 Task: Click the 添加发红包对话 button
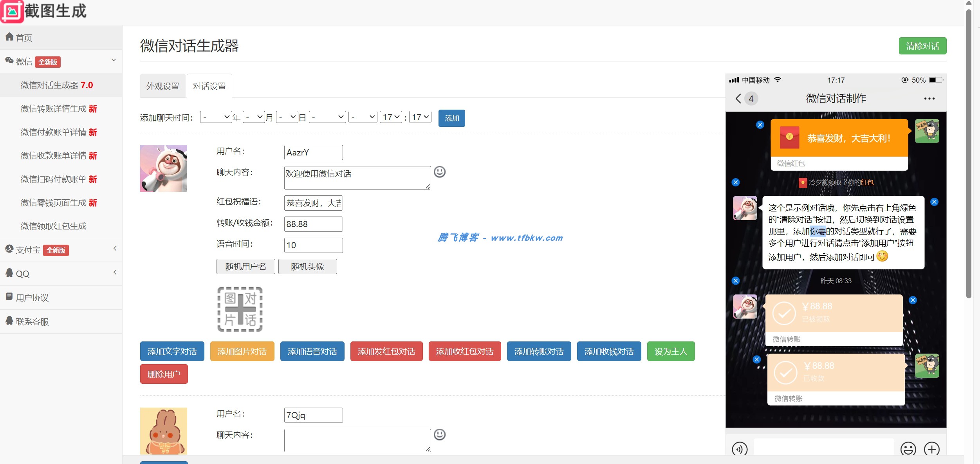[386, 351]
